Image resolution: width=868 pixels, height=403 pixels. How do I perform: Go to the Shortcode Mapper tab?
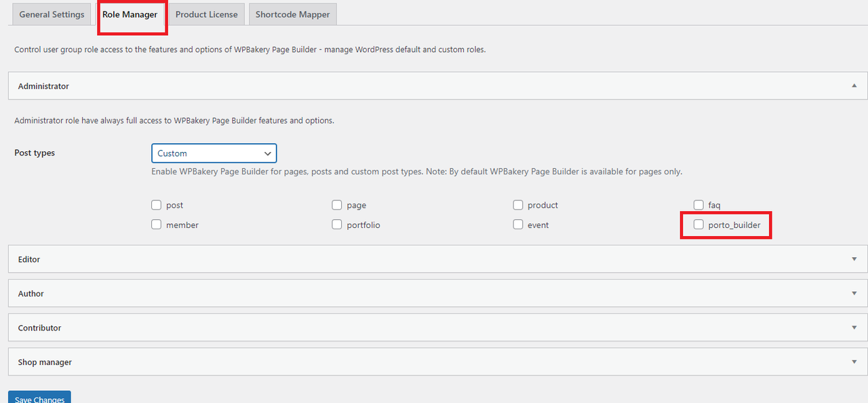pos(292,14)
